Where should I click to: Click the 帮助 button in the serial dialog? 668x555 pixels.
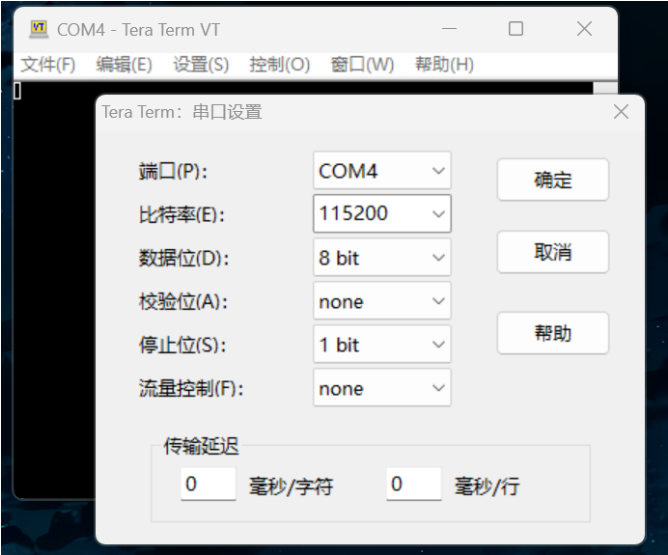(553, 333)
